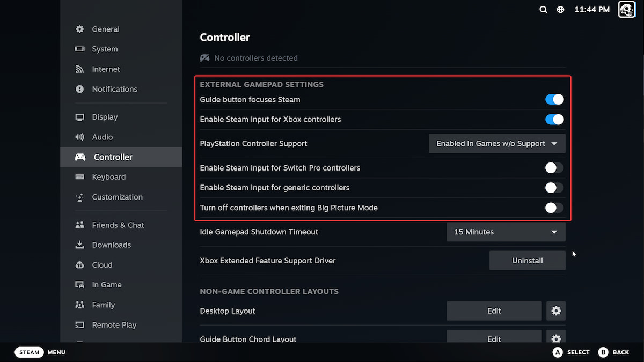Expand Idle Gamepad Shutdown Timeout dropdown

click(x=506, y=232)
